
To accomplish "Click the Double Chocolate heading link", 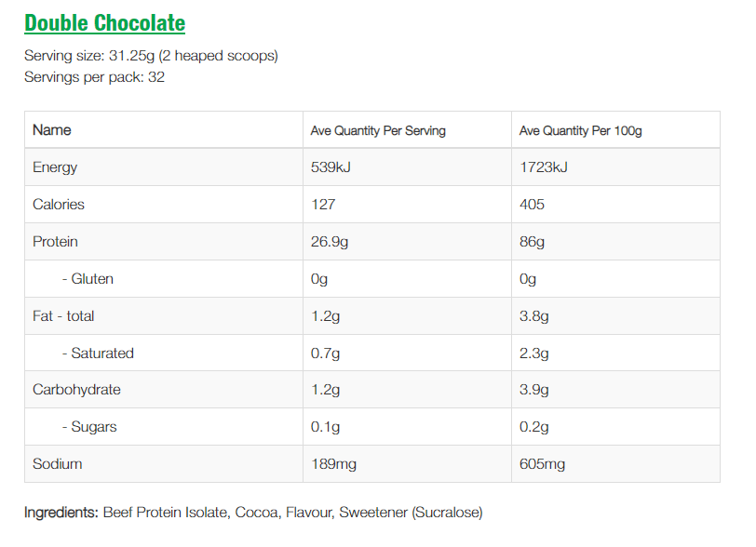I will pos(104,23).
